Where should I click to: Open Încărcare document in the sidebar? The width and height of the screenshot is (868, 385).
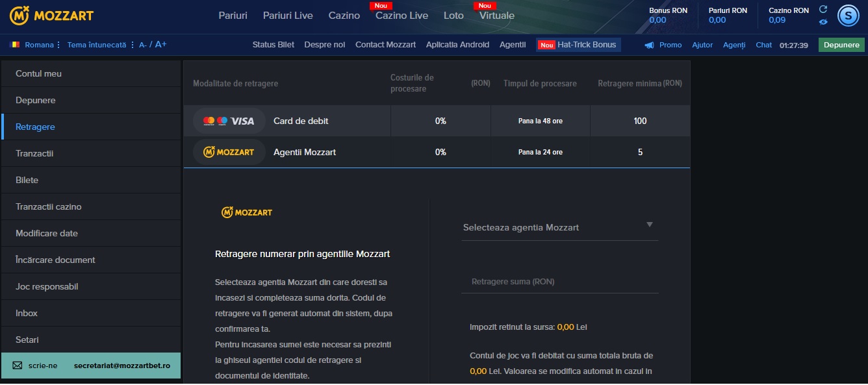pos(91,260)
